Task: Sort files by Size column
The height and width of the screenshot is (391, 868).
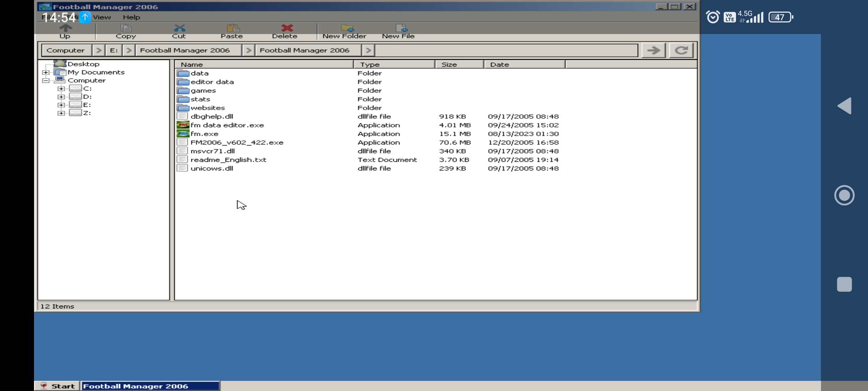Action: (460, 64)
